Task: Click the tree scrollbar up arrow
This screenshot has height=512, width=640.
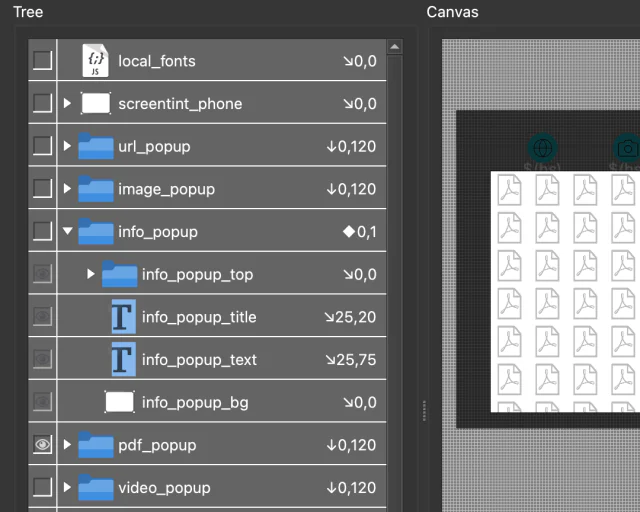Action: 394,47
